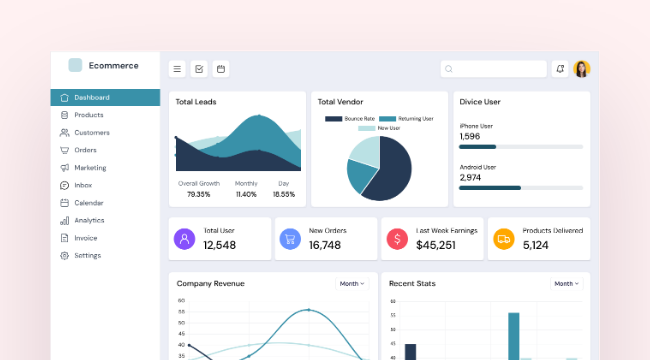Open the tasks checklist icon in header
Screen dimensions: 650x360
199,69
